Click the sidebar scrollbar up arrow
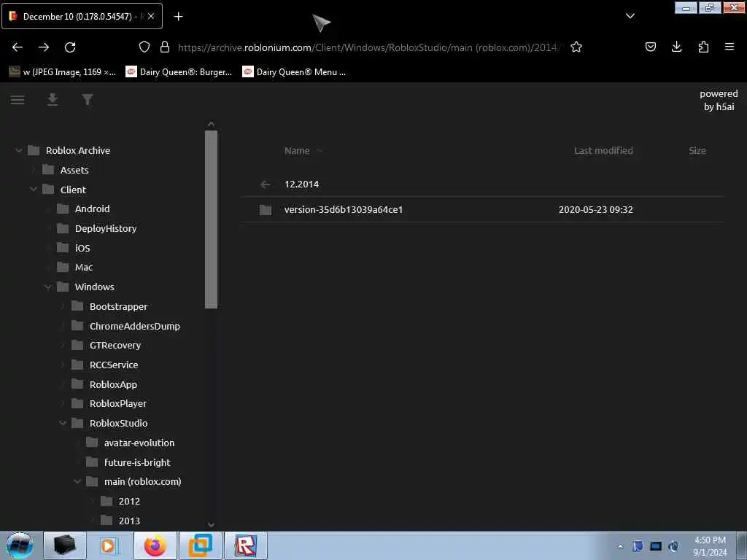This screenshot has width=747, height=560. tap(211, 124)
